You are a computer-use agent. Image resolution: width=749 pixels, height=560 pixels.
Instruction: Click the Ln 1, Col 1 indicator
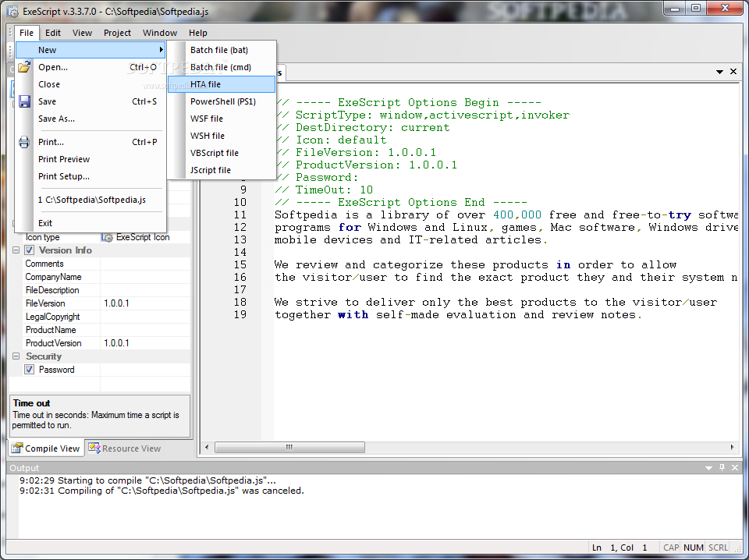619,548
